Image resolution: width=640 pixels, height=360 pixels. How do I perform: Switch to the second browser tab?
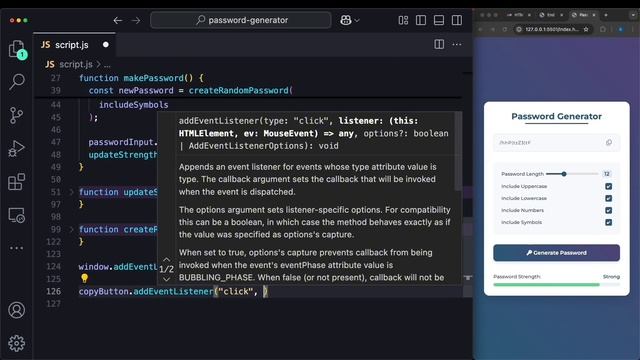coord(551,15)
